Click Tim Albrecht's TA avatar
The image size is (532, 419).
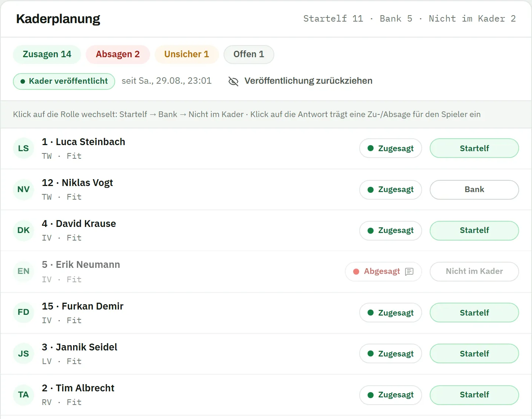[23, 395]
